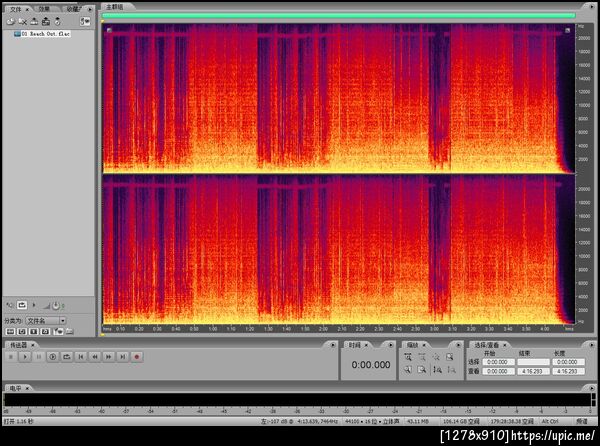Switch to the 效果 (Effects) tab

[44, 9]
